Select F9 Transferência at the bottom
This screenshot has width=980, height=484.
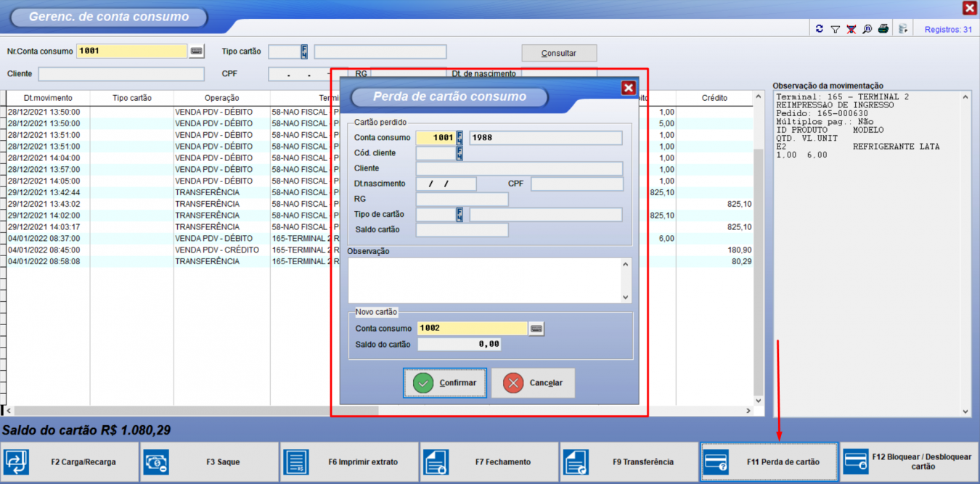pos(629,462)
